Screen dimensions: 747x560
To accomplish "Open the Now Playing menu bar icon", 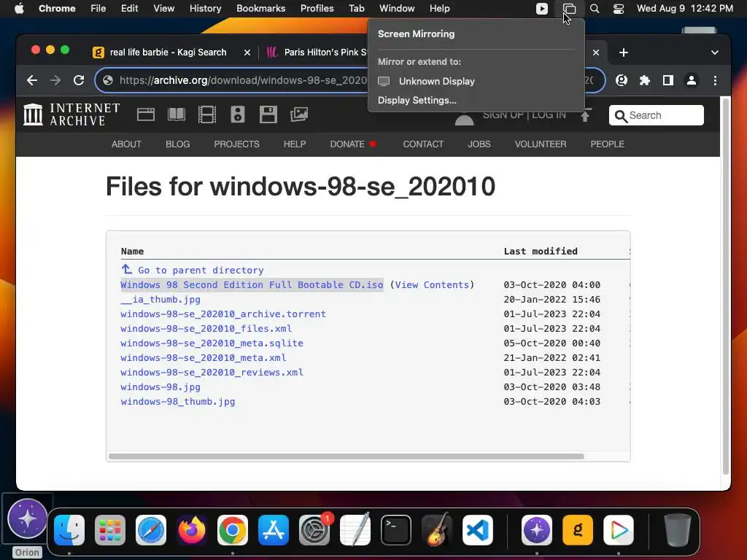I will (542, 9).
